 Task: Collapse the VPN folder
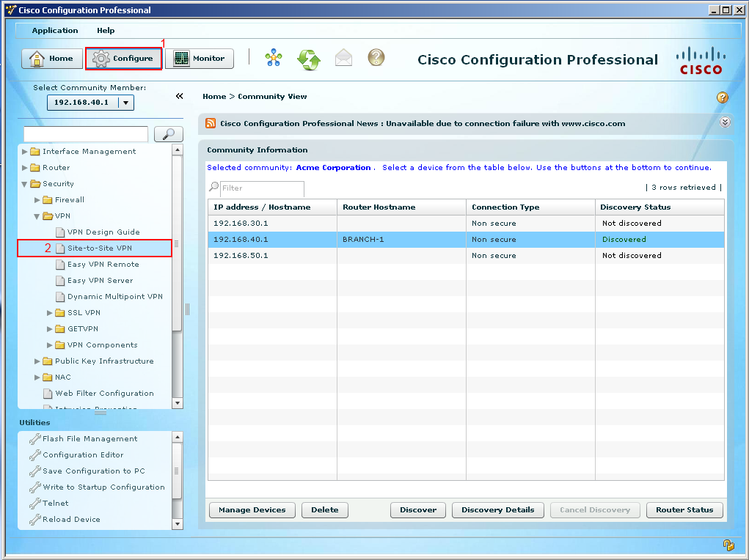pos(37,216)
